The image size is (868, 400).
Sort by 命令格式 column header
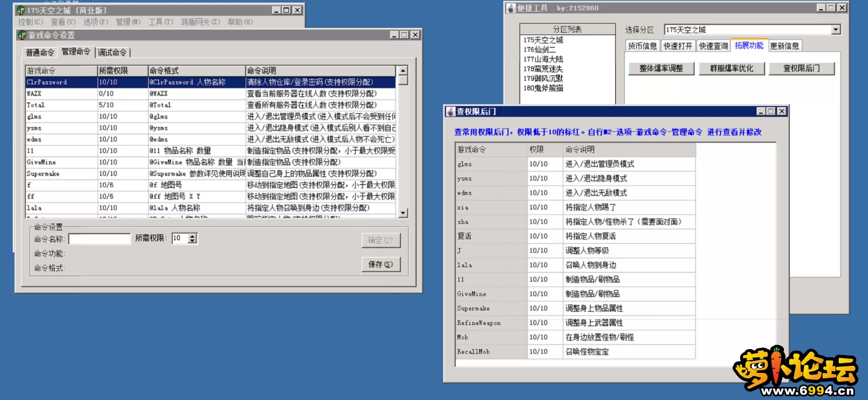[x=196, y=71]
